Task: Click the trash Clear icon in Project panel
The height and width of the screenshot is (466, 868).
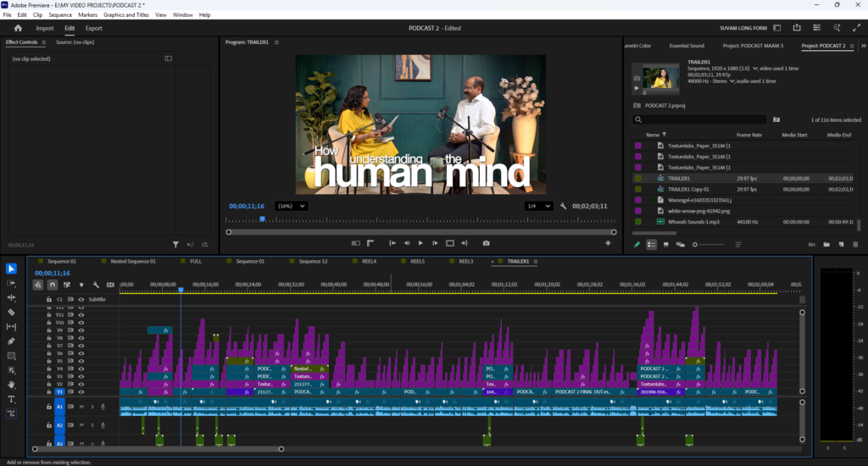Action: pos(855,245)
